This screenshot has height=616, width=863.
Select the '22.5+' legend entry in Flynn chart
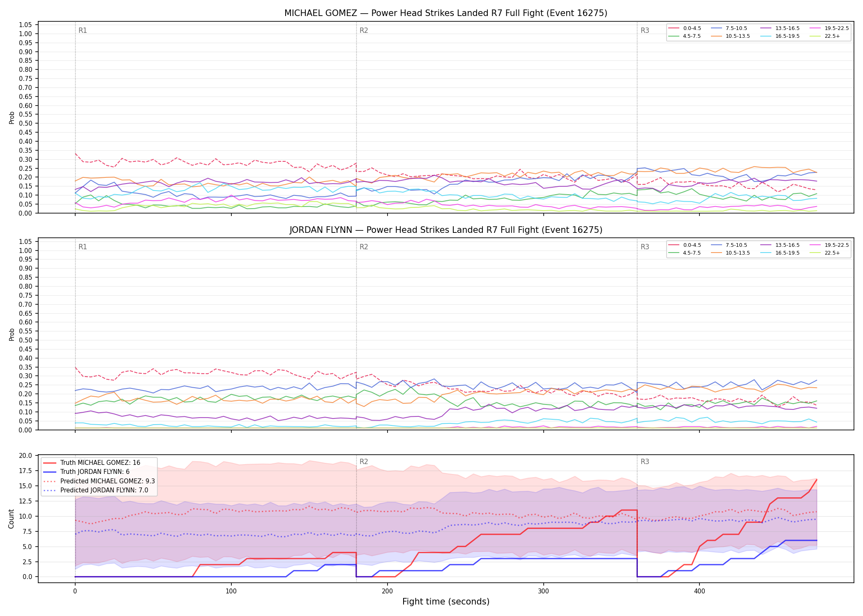[x=825, y=253]
